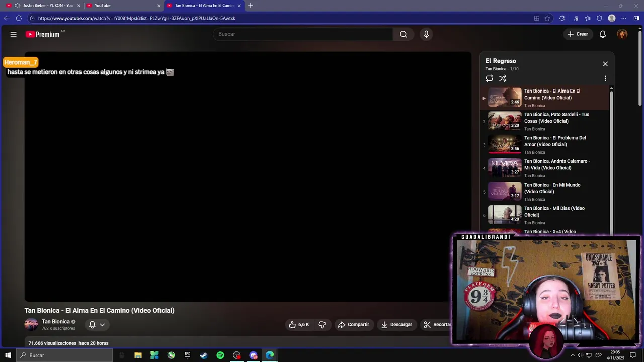This screenshot has height=362, width=644.
Task: Play Mil Días playlist item
Action: click(x=545, y=215)
